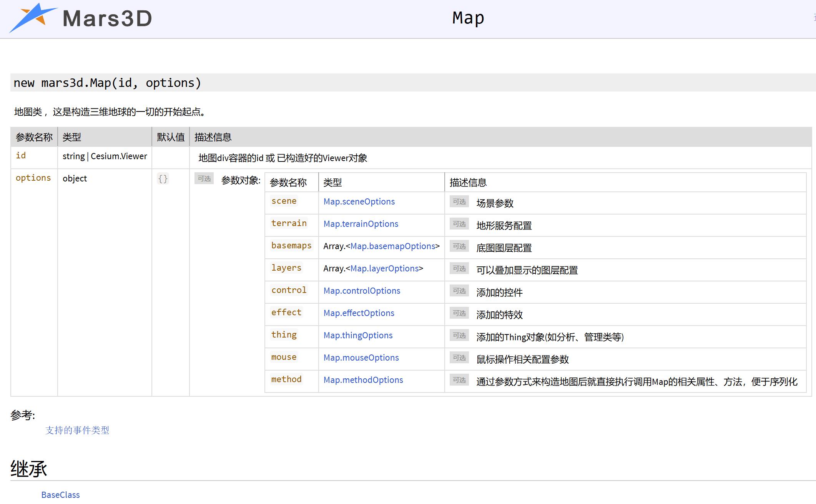This screenshot has height=504, width=816.
Task: Follow the 支持的事件类型 reference link
Action: coord(77,430)
